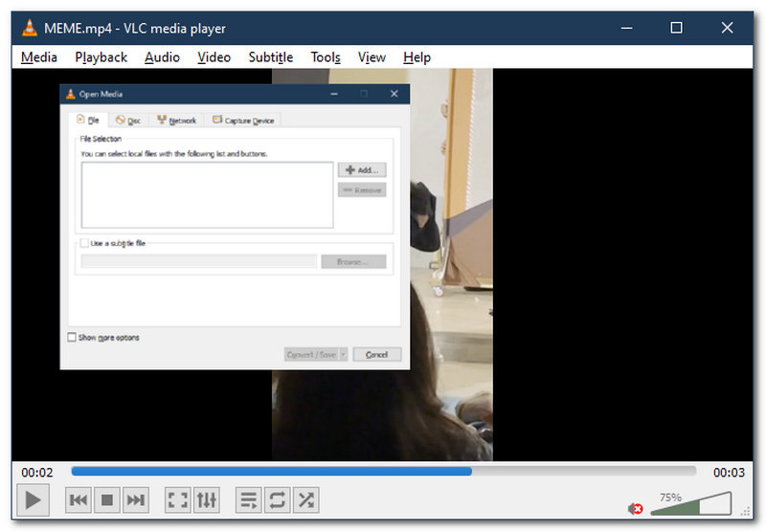
Task: Skip to previous media track
Action: (x=79, y=499)
